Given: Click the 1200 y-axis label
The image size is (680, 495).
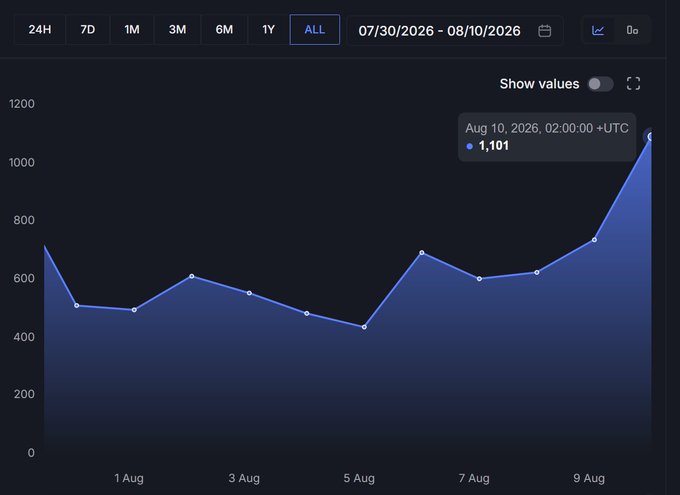Looking at the screenshot, I should [x=22, y=104].
